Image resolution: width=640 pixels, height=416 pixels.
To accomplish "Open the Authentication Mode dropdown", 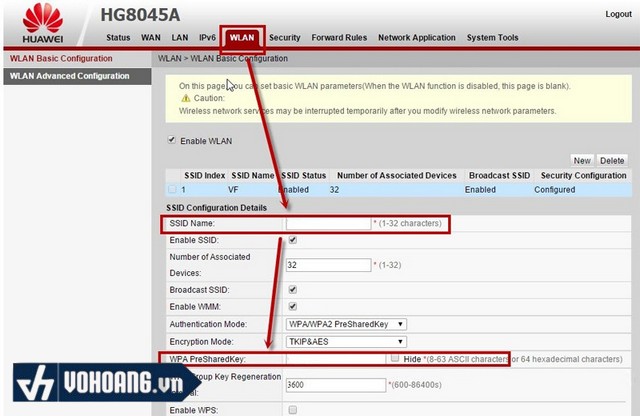I will tap(346, 324).
